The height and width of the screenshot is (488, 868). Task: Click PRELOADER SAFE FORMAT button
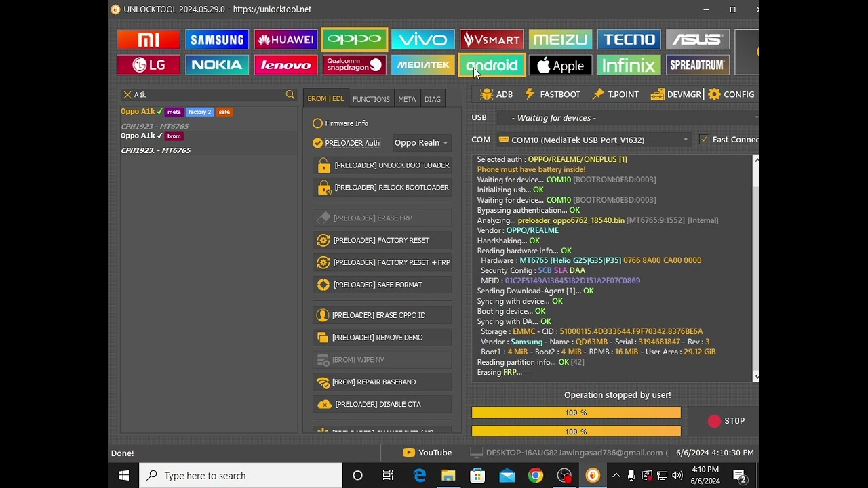pos(382,285)
